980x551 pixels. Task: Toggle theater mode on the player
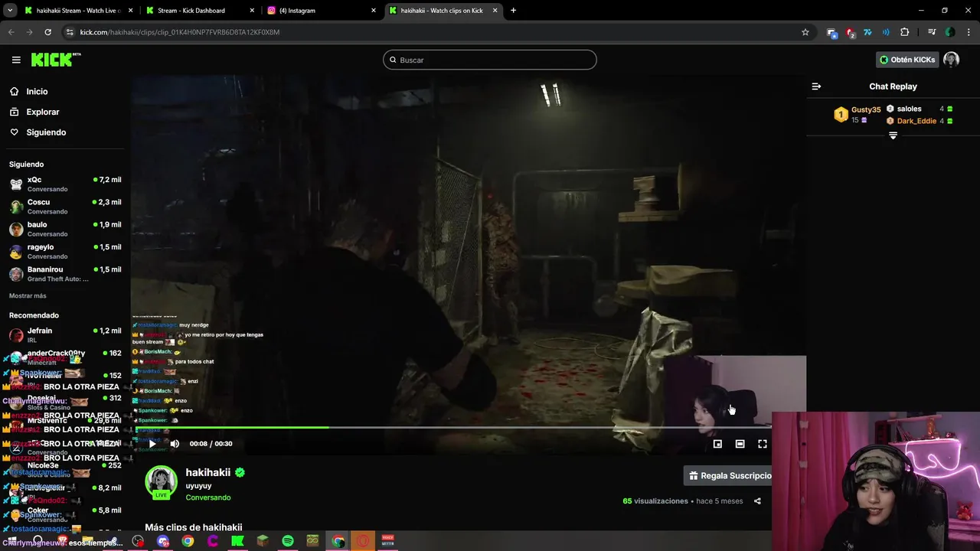pos(740,444)
